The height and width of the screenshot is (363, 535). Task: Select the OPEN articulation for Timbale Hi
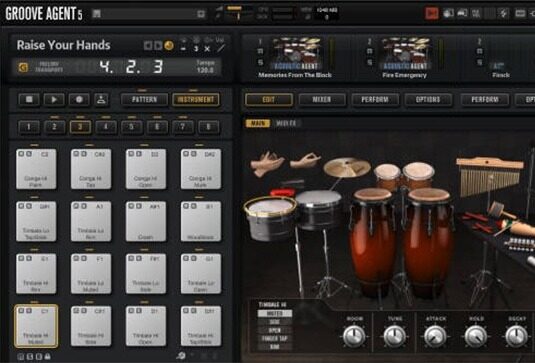pyautogui.click(x=275, y=330)
